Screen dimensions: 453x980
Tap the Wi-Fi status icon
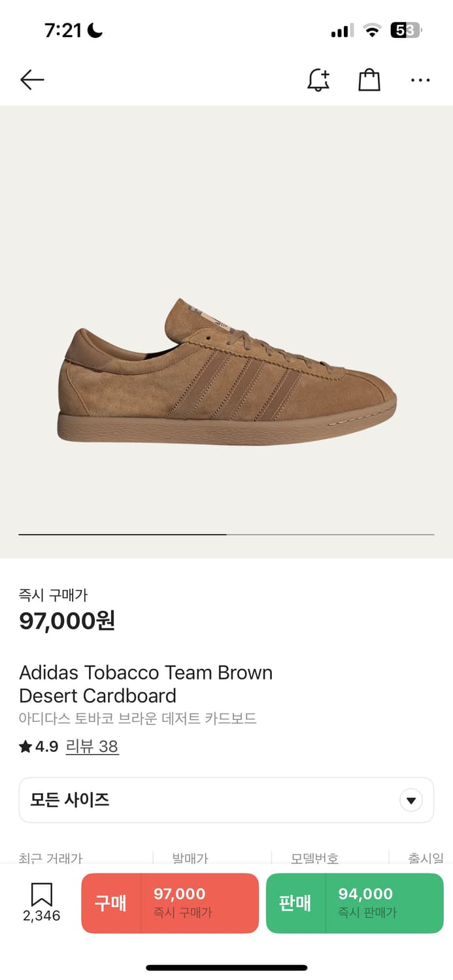[373, 30]
